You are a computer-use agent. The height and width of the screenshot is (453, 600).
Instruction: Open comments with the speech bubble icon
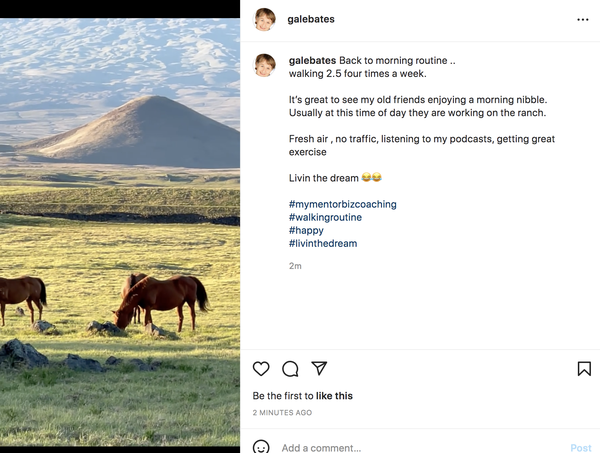click(x=290, y=369)
